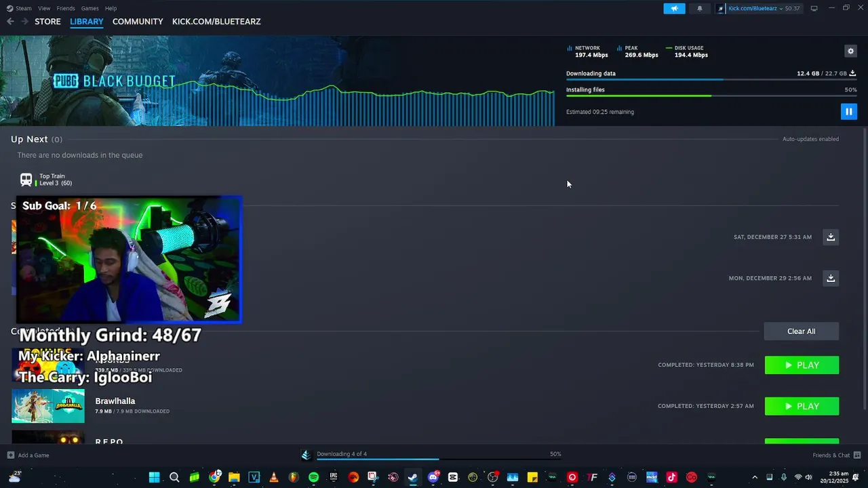
Task: Open the Friends menu
Action: pyautogui.click(x=66, y=8)
